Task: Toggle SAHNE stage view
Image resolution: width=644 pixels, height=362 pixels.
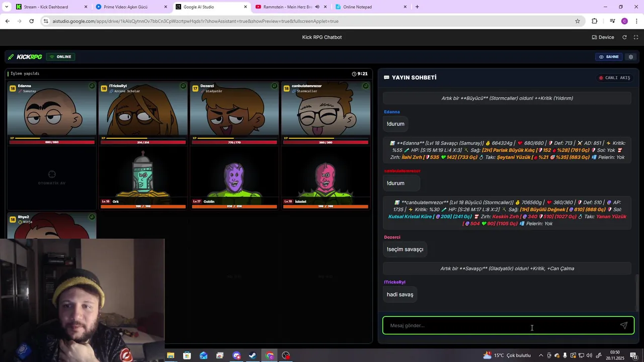Action: [609, 57]
